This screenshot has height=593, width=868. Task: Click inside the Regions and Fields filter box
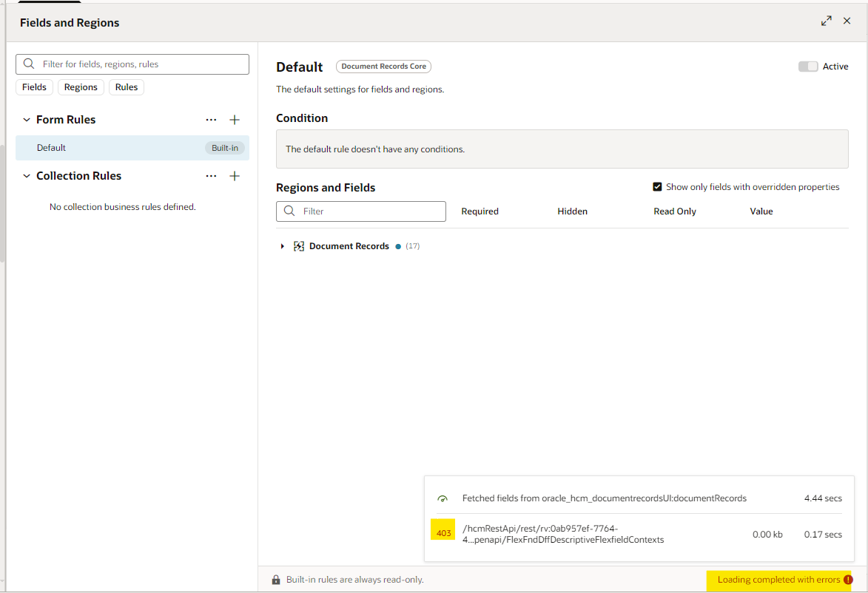tap(363, 211)
